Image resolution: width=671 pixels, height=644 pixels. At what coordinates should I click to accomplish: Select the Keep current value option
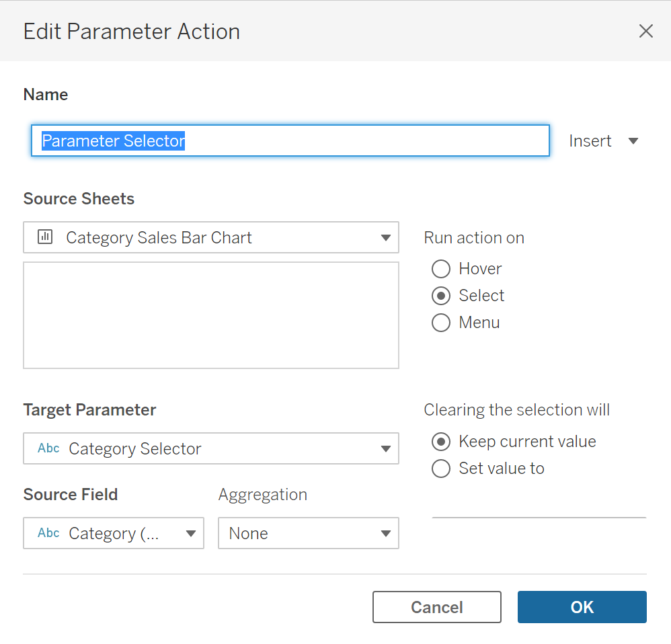coord(441,442)
